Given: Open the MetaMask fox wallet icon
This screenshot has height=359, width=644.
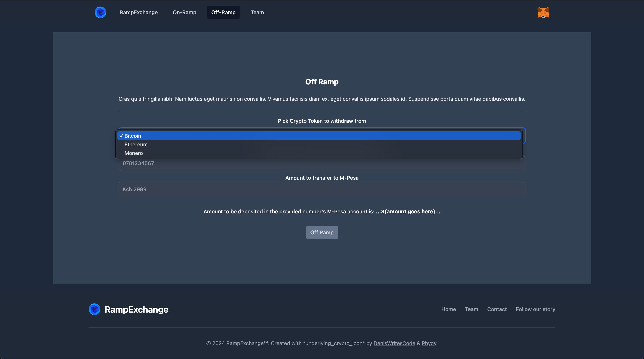Looking at the screenshot, I should 543,13.
